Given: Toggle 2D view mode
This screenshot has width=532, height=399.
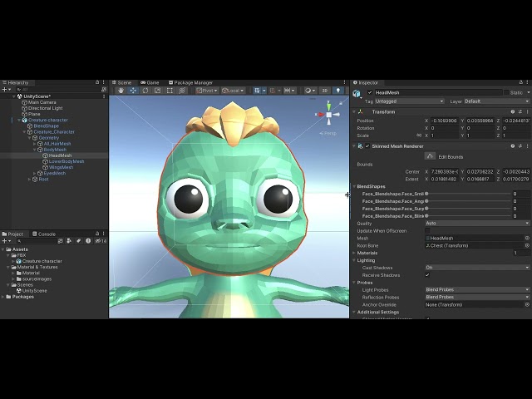Looking at the screenshot, I should 325,91.
